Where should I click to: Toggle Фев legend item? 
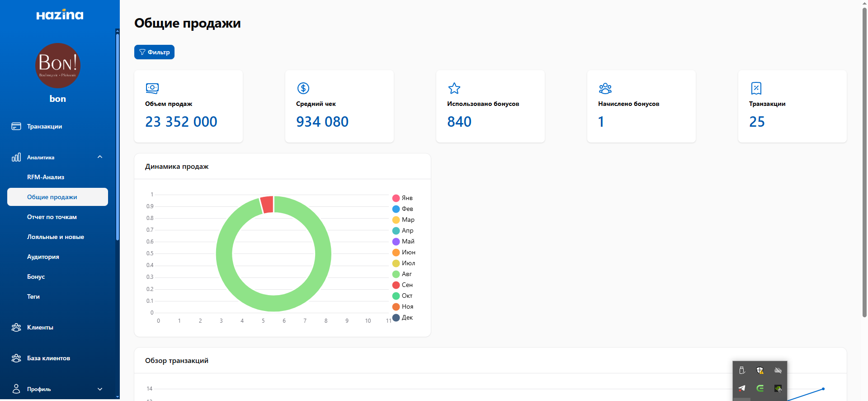[402, 209]
